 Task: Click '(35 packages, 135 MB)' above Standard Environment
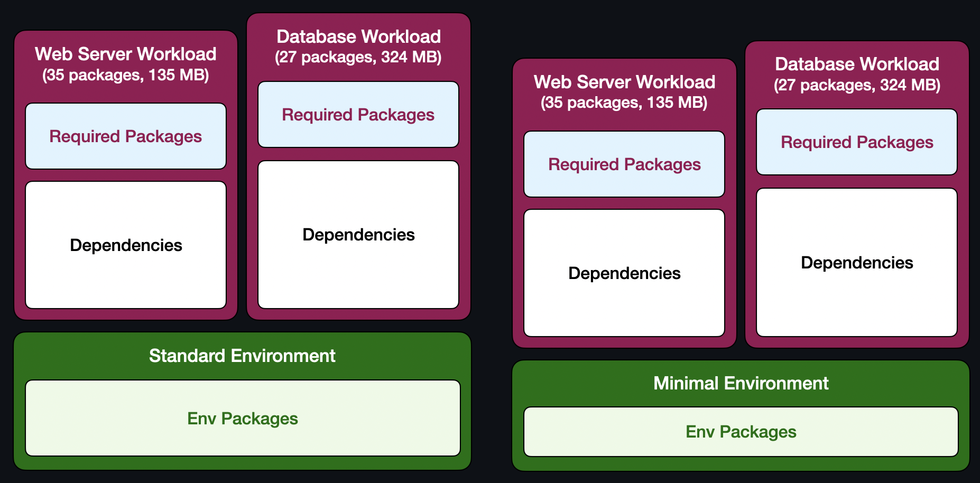pyautogui.click(x=126, y=75)
